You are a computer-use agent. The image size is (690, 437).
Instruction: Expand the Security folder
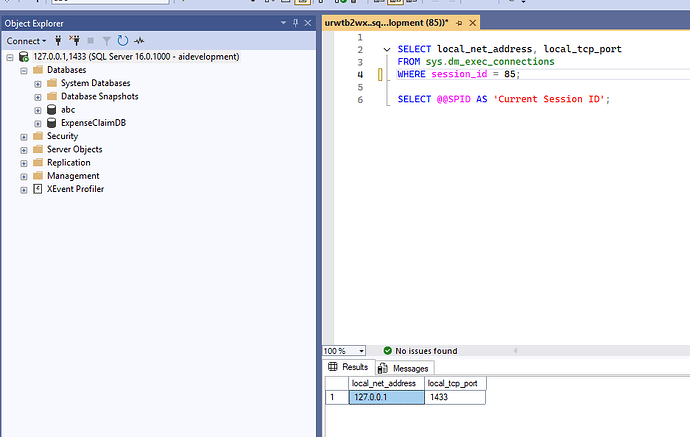click(23, 136)
